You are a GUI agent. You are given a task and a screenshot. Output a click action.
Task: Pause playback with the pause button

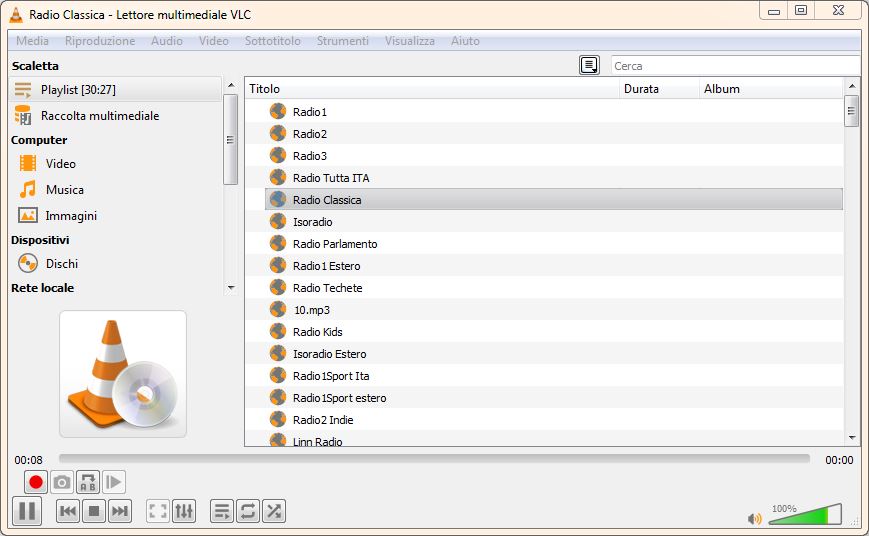point(27,511)
